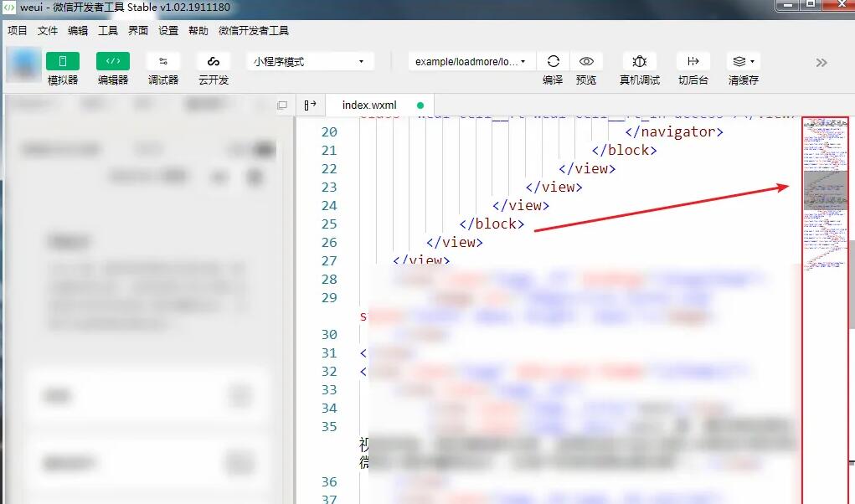
Task: Click the </block> tag on line 21
Action: (x=625, y=151)
